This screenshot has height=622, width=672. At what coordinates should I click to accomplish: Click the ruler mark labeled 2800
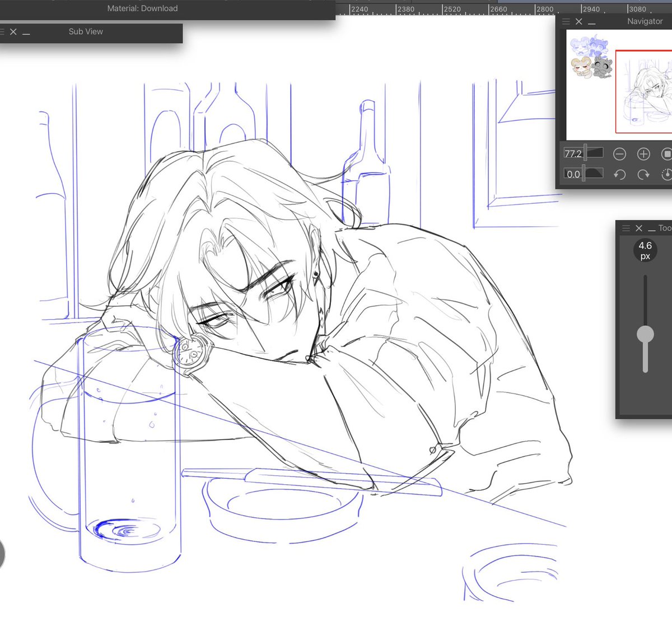tap(544, 9)
